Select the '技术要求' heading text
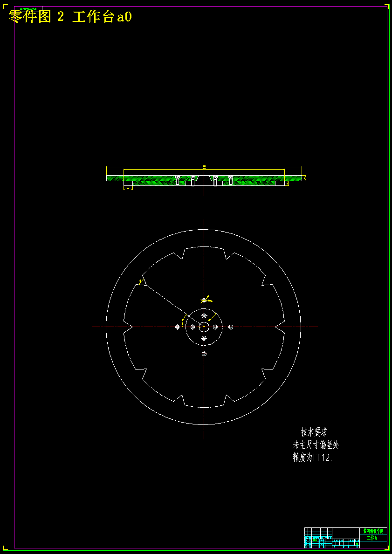The image size is (392, 554). (x=314, y=432)
